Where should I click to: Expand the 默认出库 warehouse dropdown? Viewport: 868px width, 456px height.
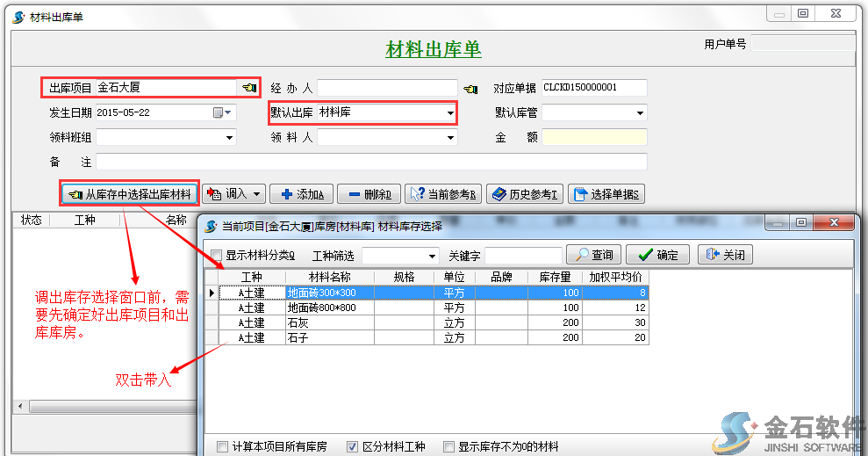pos(450,112)
